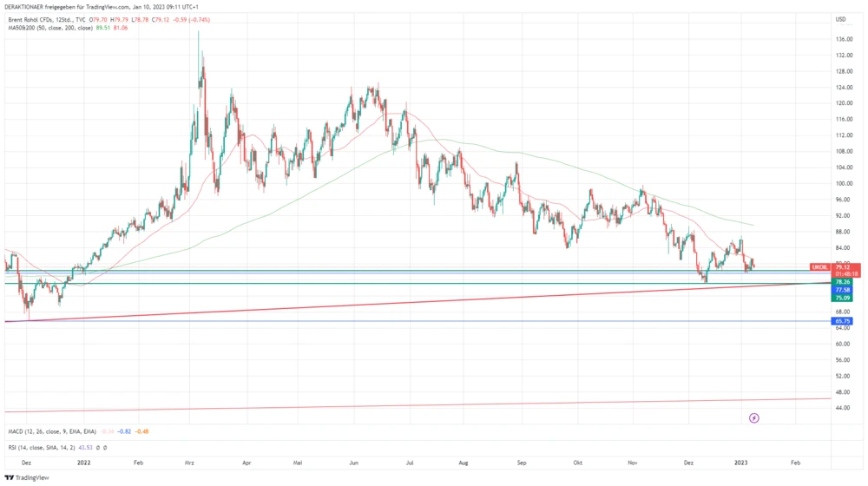Click the TradingView logo at bottom left
Viewport: 868px width, 486px height.
[x=26, y=477]
